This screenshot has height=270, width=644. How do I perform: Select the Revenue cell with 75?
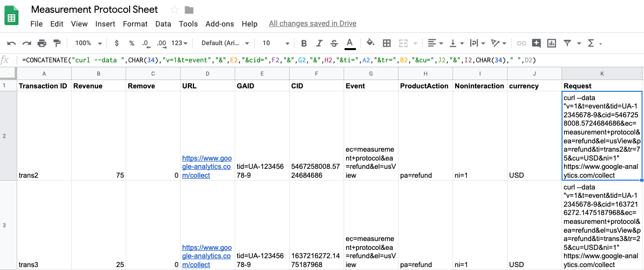click(x=99, y=136)
